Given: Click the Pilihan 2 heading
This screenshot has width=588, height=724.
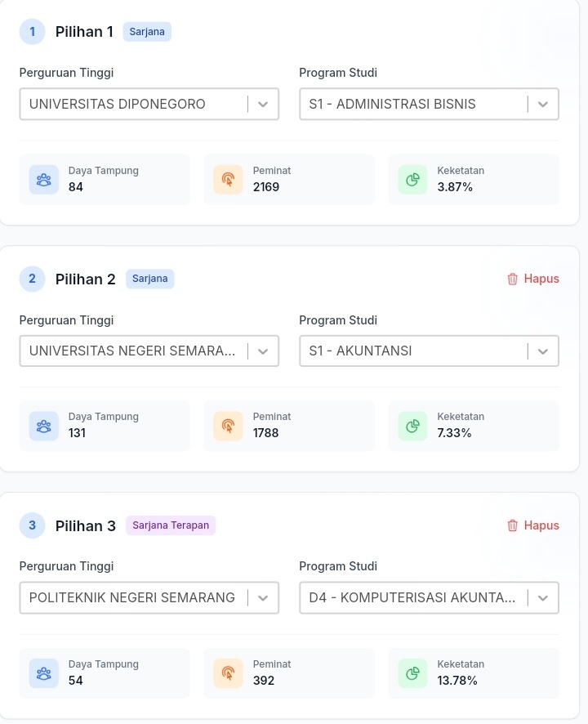Looking at the screenshot, I should coord(86,279).
